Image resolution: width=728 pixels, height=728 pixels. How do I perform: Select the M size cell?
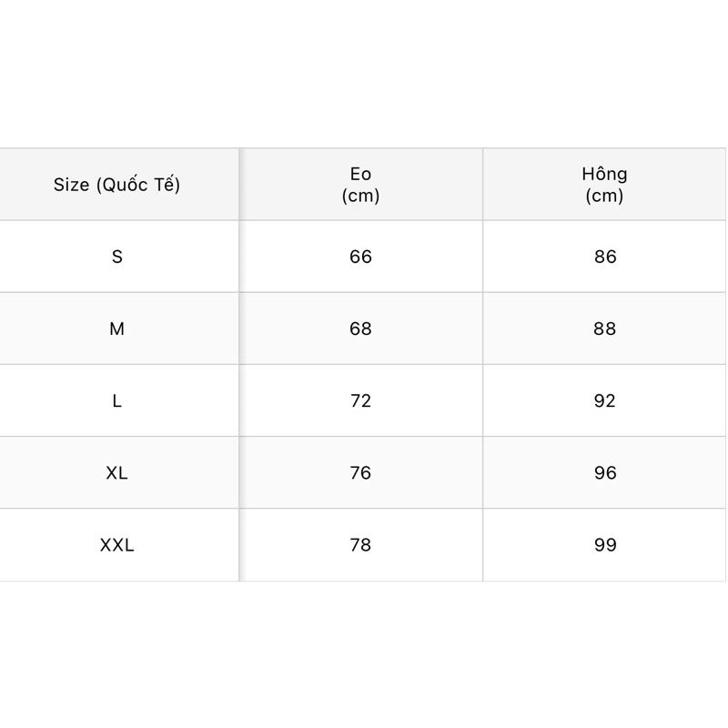[117, 329]
